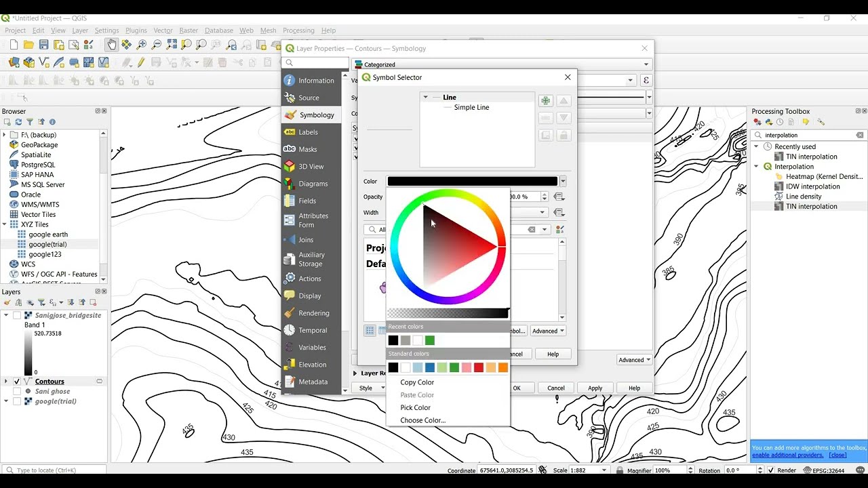Click the Zoom Full extent icon
The height and width of the screenshot is (488, 868).
[172, 45]
